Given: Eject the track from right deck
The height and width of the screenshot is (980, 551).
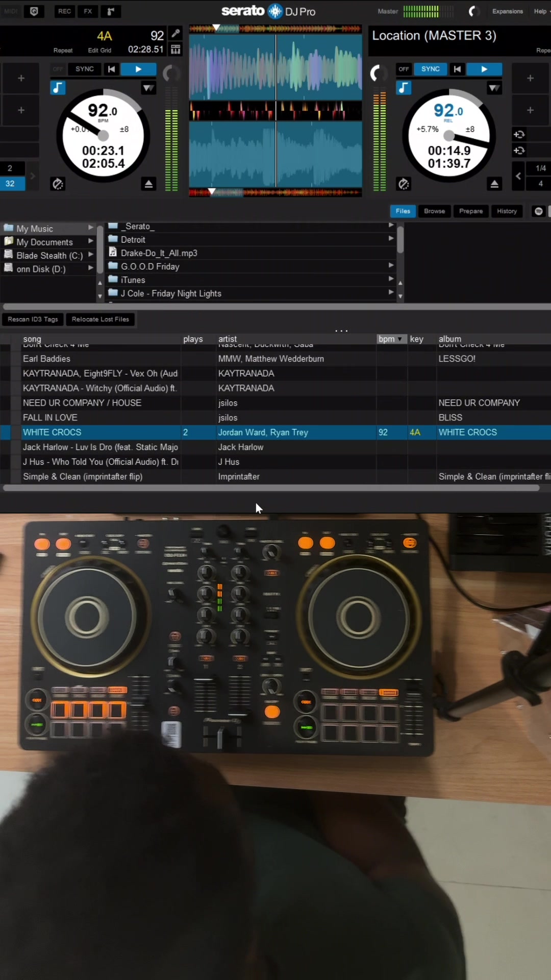Looking at the screenshot, I should pos(494,184).
